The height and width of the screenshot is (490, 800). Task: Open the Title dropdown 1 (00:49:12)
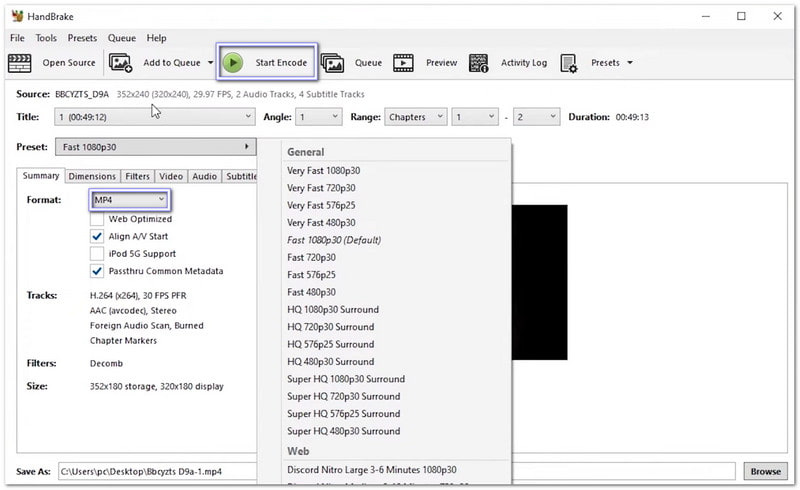pyautogui.click(x=155, y=117)
